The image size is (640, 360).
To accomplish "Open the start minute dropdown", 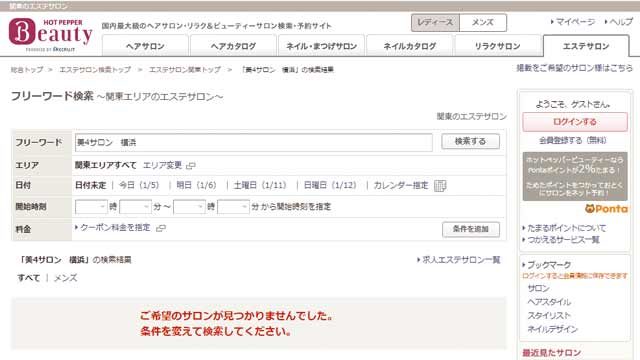I will coord(135,207).
